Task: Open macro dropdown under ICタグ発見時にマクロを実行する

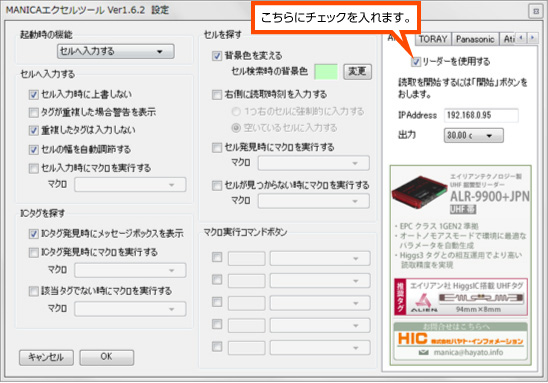Action: pos(130,270)
